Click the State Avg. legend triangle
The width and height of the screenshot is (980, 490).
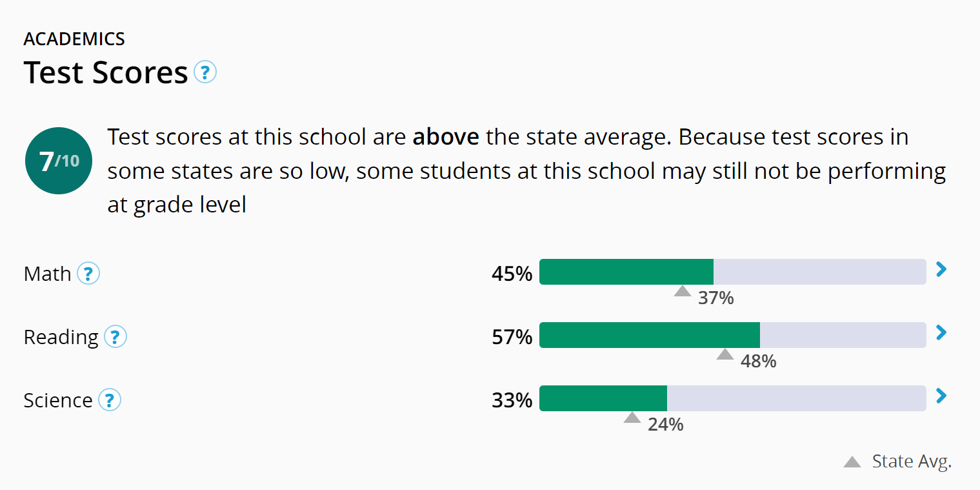[x=852, y=462]
